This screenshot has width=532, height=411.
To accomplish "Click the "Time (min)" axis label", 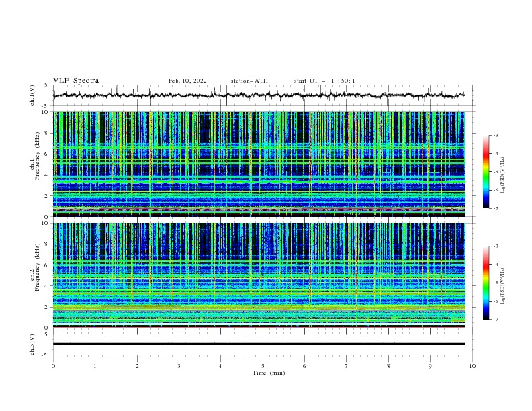I will pos(269,373).
